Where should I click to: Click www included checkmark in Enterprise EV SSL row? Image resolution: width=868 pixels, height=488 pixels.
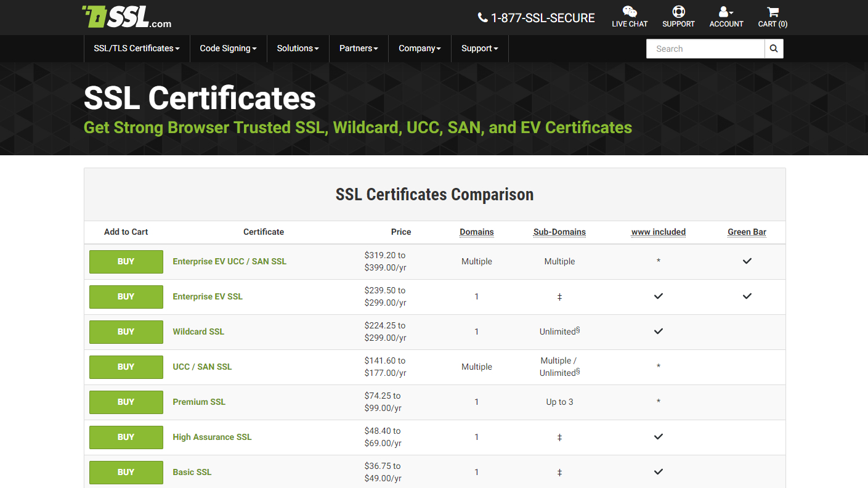[x=659, y=296]
